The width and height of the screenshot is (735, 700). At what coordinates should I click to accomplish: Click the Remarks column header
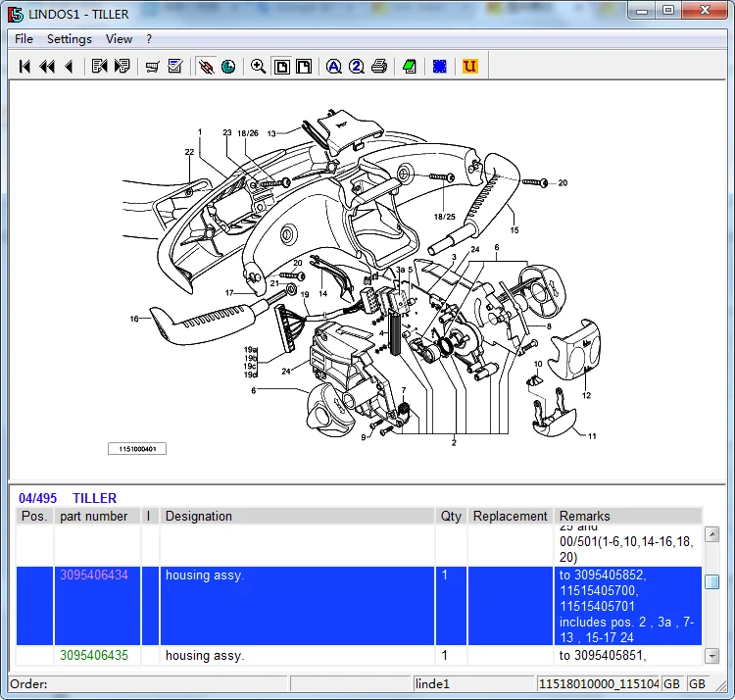click(584, 516)
